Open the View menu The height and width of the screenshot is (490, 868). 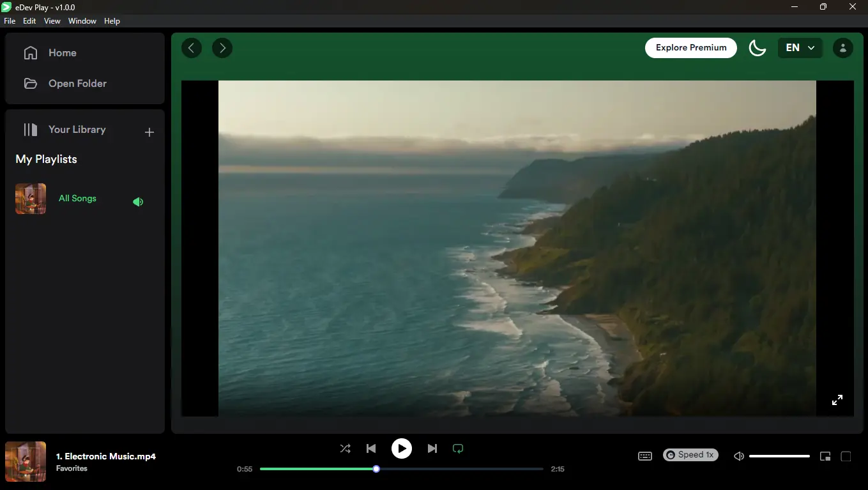click(52, 21)
